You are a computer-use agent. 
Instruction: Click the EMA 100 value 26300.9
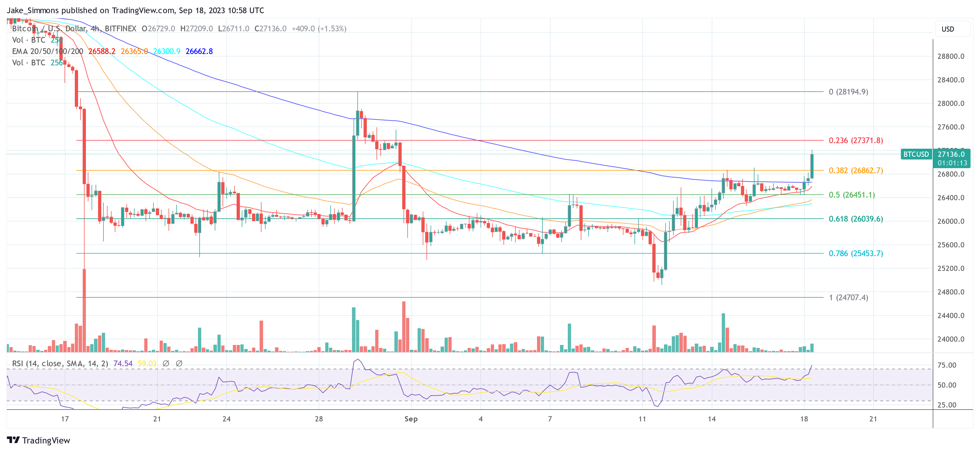click(167, 51)
